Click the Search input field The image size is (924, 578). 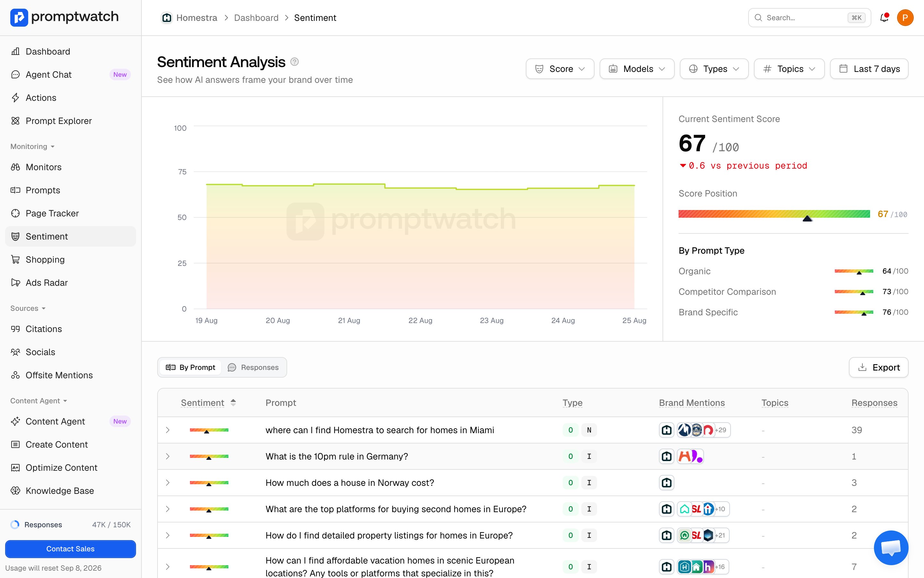click(809, 18)
